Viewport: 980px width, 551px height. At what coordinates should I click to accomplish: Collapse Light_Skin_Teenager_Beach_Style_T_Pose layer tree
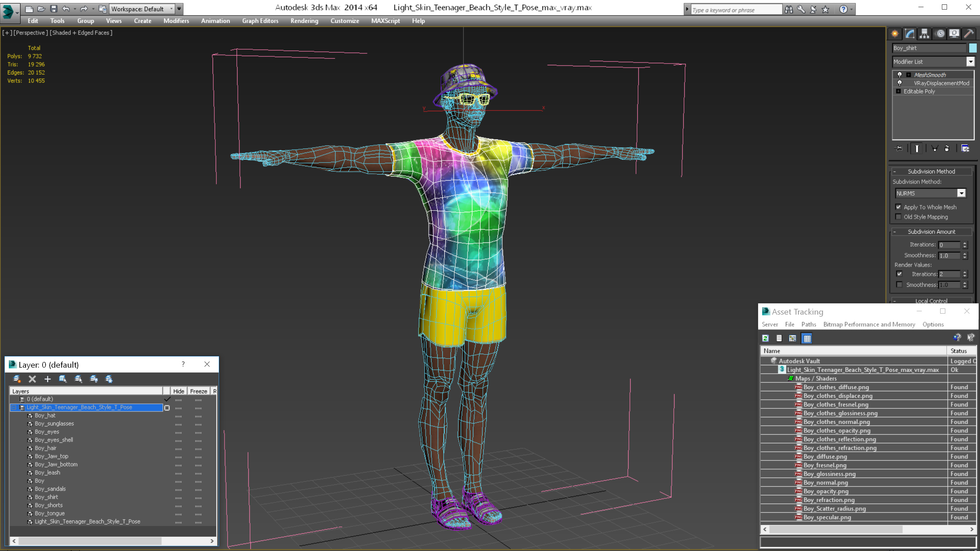[x=14, y=407]
